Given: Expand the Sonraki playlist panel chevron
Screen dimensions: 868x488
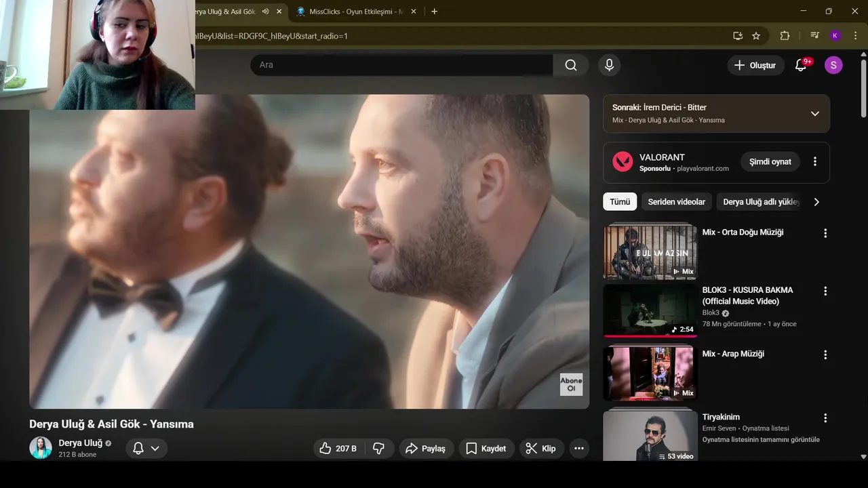Looking at the screenshot, I should [815, 114].
